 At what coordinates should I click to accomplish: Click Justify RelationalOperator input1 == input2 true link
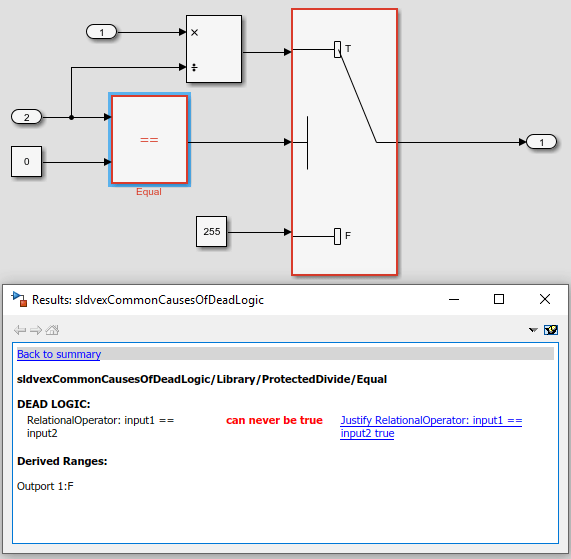[x=431, y=427]
